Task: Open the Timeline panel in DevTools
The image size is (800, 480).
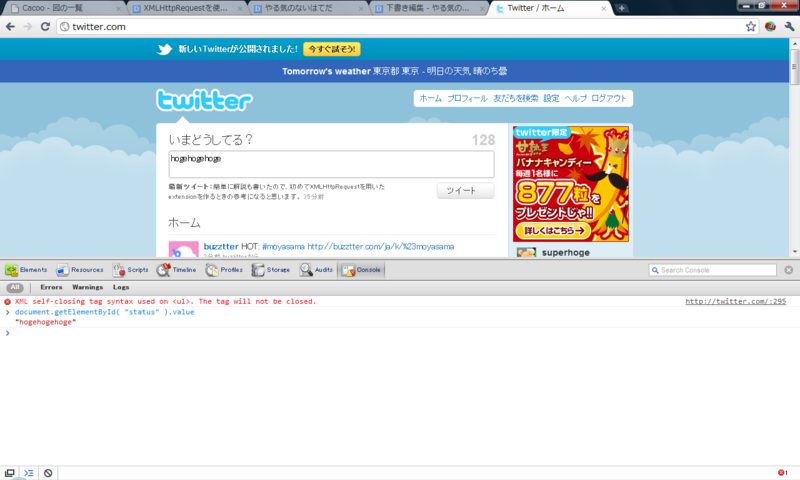Action: pyautogui.click(x=177, y=270)
